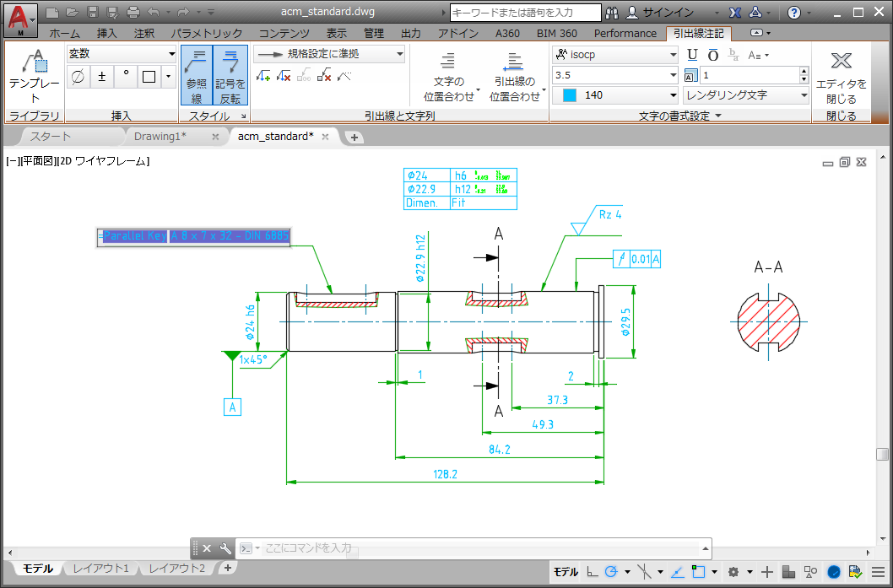The image size is (893, 588).
Task: Save the drawing with the floppy icon
Action: (94, 12)
